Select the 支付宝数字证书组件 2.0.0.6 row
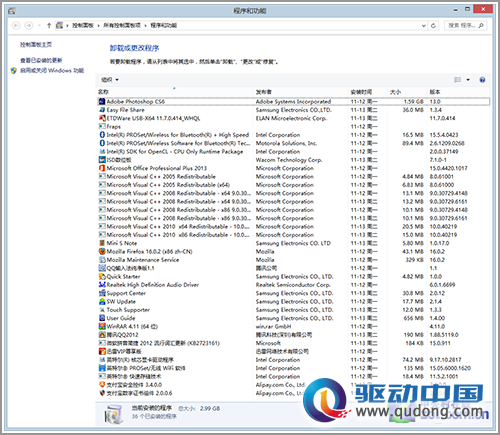 click(x=293, y=393)
